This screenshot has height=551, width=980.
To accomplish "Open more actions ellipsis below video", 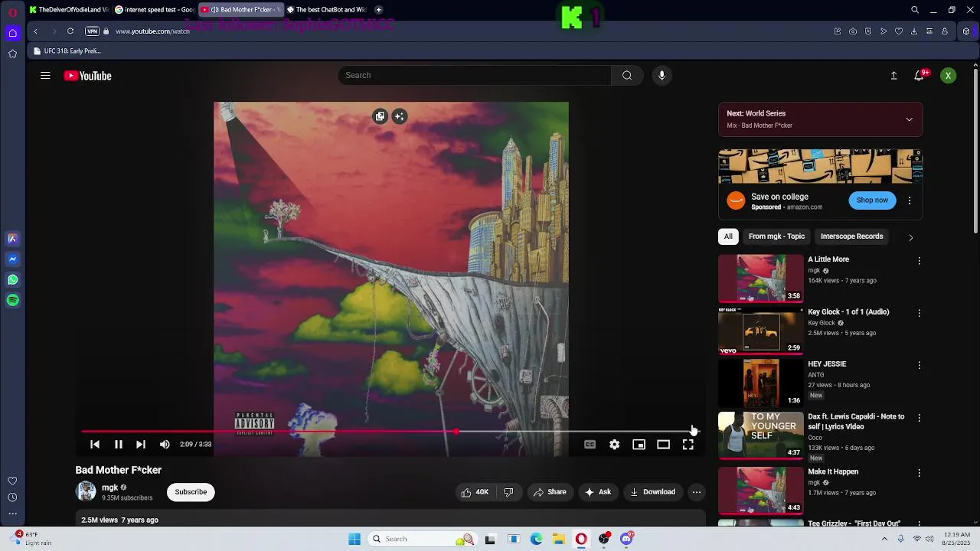I will point(696,492).
